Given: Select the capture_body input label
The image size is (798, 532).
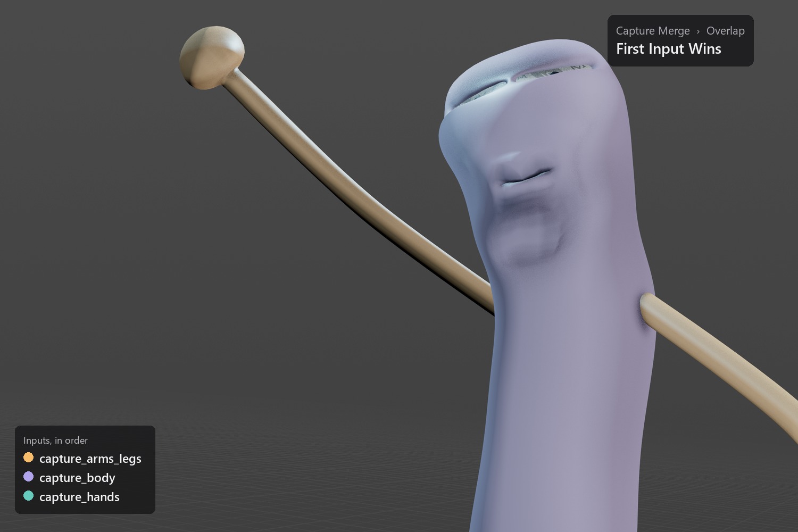Looking at the screenshot, I should (x=77, y=478).
